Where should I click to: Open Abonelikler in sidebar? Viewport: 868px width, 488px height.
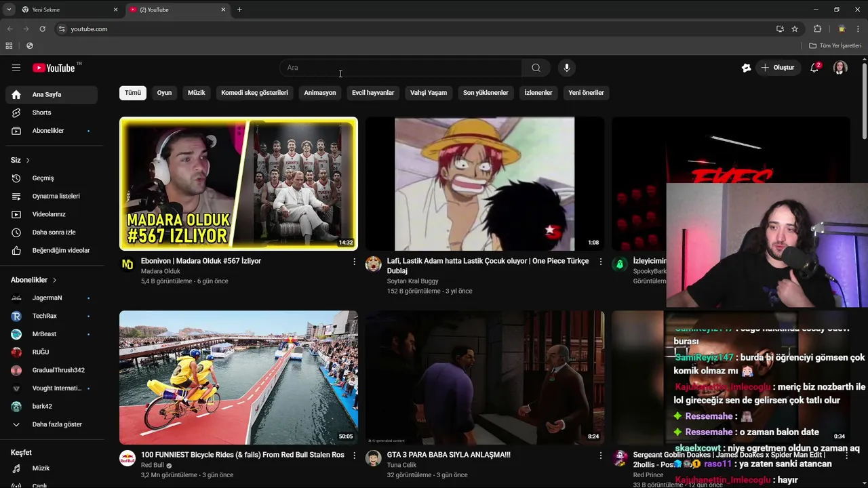coord(52,130)
